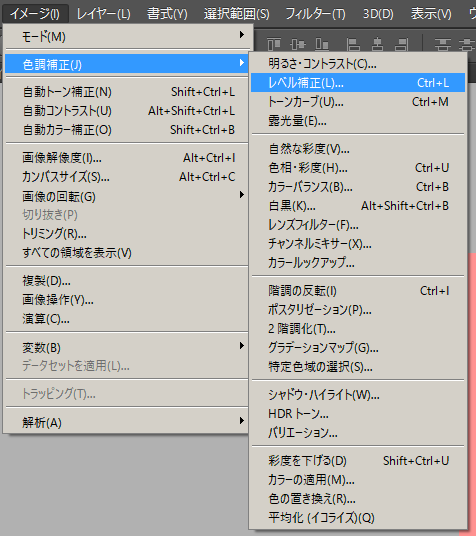Open the 書式(Y) menu
Viewport: 476px width, 536px height.
click(167, 14)
